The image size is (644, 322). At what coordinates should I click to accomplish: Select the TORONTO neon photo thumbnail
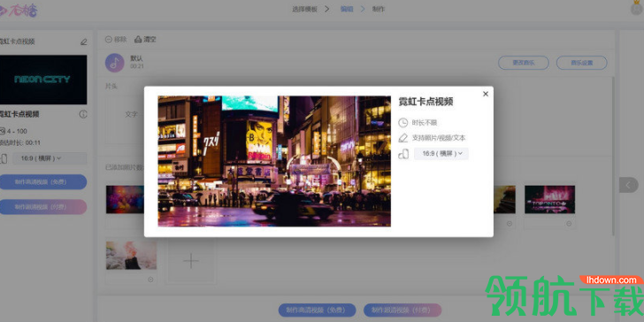pos(550,200)
